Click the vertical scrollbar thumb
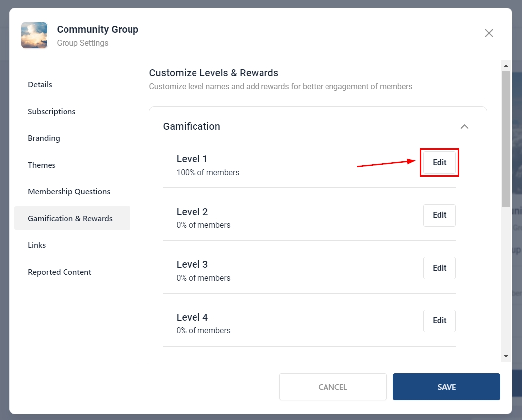The height and width of the screenshot is (420, 522). pyautogui.click(x=506, y=139)
